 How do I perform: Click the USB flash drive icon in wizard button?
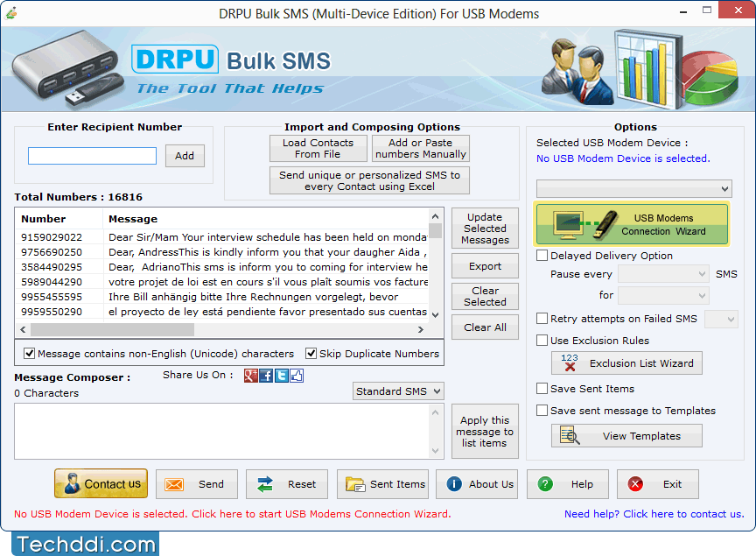pos(605,224)
